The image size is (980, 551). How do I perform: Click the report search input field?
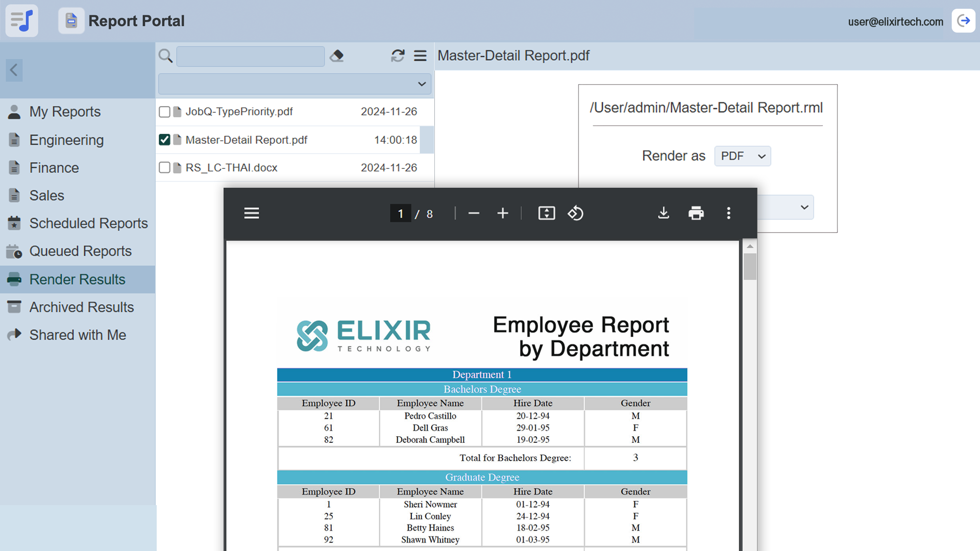(x=250, y=56)
